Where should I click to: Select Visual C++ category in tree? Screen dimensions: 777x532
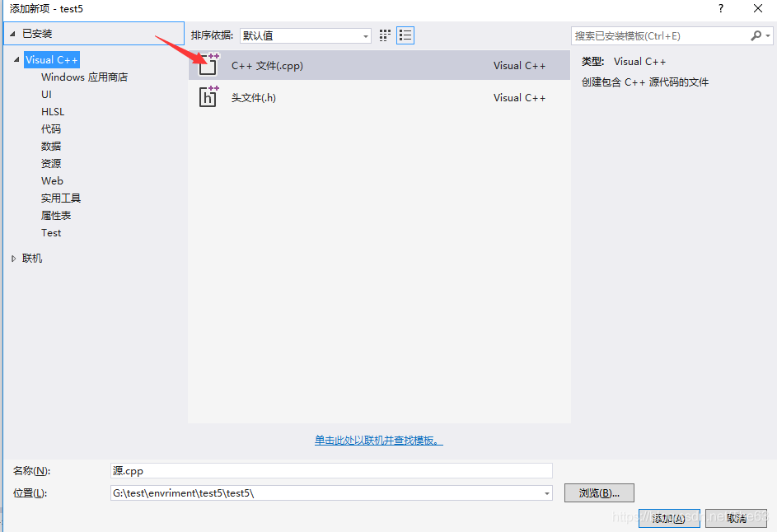tap(52, 60)
